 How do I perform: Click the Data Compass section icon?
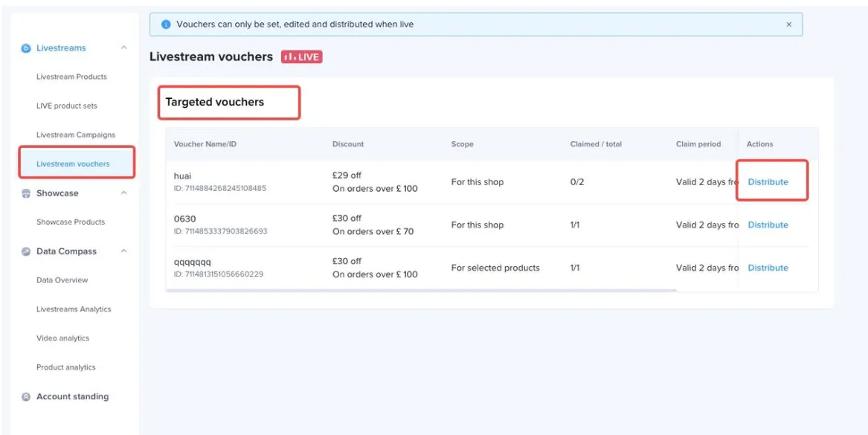(x=25, y=251)
